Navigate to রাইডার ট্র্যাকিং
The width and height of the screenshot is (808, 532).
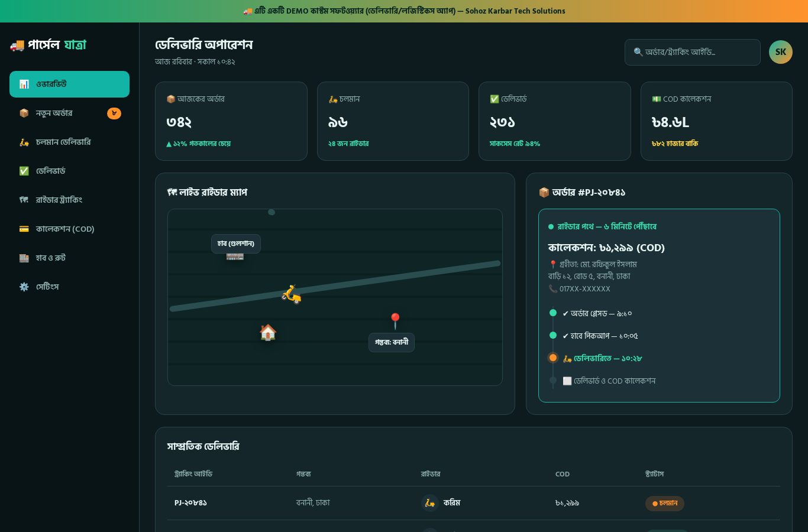(x=69, y=200)
